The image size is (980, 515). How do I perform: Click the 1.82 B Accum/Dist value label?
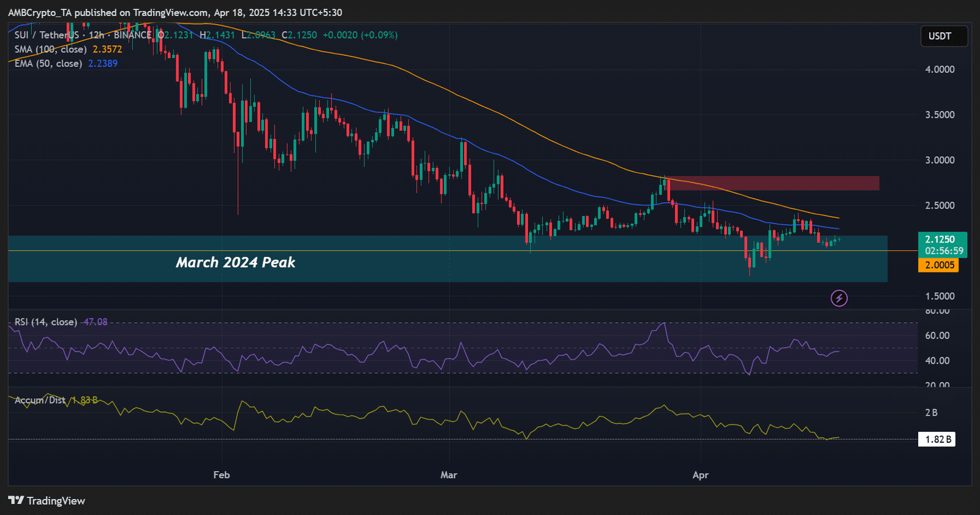pyautogui.click(x=937, y=439)
